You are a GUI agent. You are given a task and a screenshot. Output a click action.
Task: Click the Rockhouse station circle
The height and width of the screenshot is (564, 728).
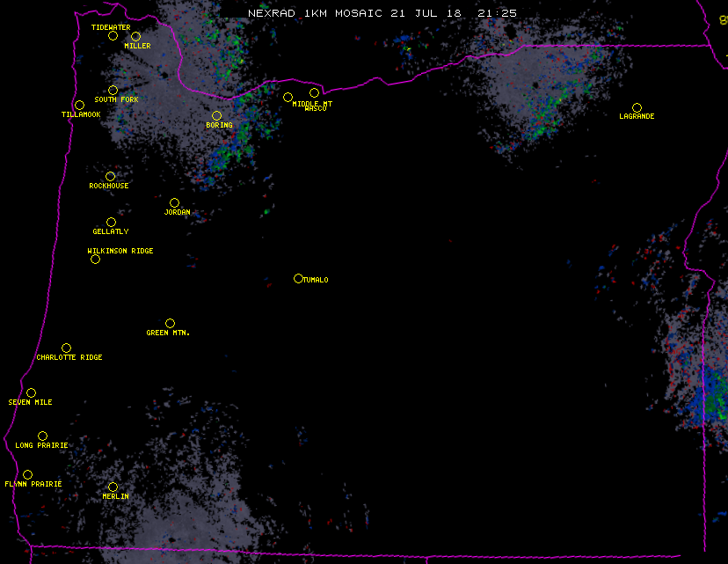(x=110, y=177)
